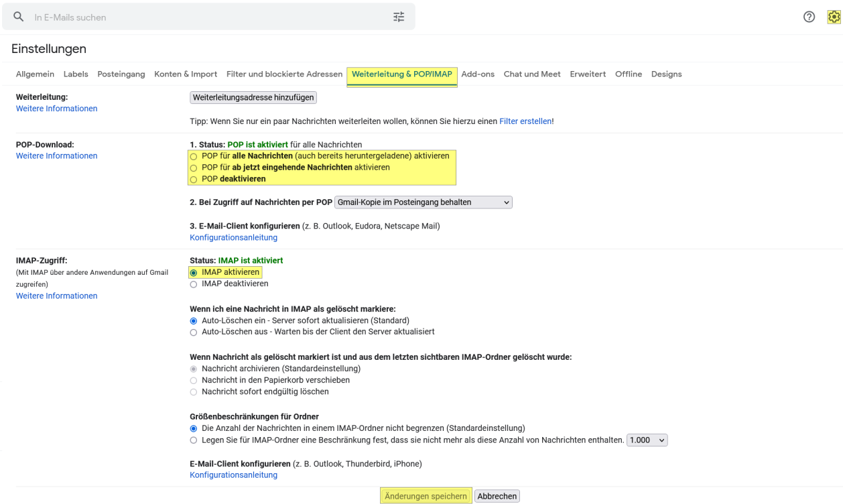This screenshot has height=504, width=843.
Task: Click the Konfigurationsanleitung link
Action: click(233, 237)
